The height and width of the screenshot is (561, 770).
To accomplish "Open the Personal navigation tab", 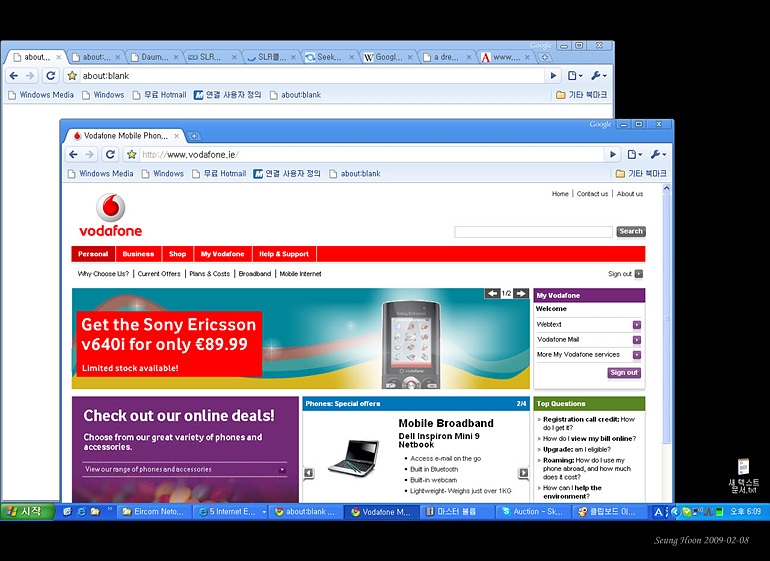I will click(x=93, y=254).
